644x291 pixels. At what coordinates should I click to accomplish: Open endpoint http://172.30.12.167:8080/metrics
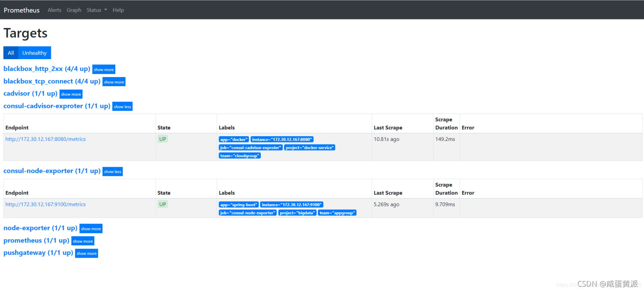pos(46,139)
